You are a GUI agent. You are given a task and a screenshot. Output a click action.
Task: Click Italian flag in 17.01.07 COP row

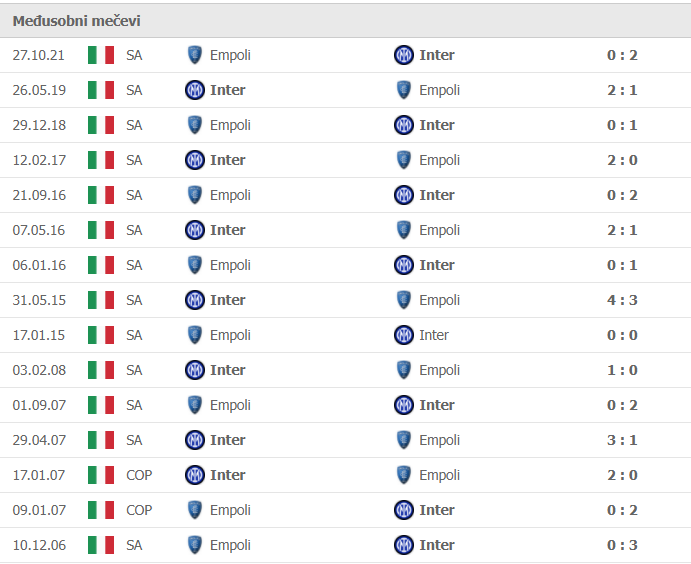tap(101, 475)
